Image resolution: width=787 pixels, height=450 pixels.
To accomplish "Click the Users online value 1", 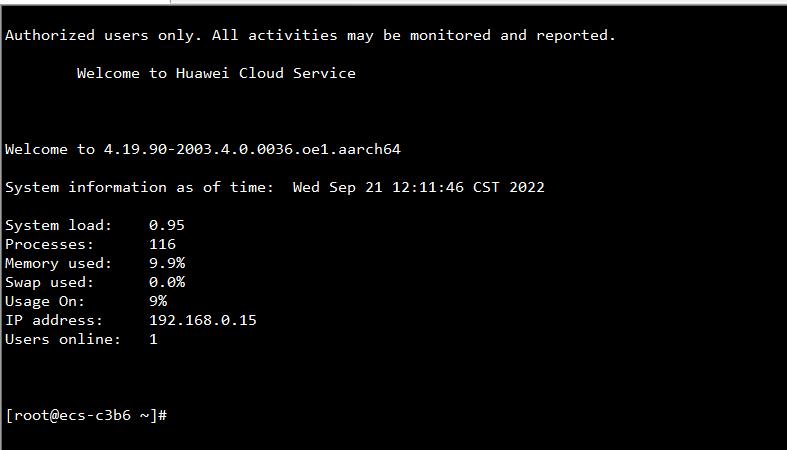I will pos(153,339).
